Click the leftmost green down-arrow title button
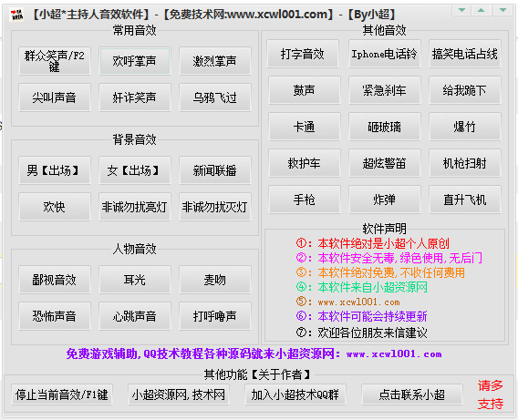The height and width of the screenshot is (420, 518). 462,10
